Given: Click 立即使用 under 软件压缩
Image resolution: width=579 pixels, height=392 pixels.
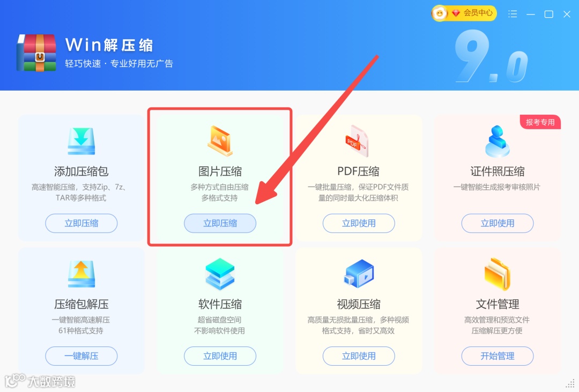Looking at the screenshot, I should click(x=220, y=356).
